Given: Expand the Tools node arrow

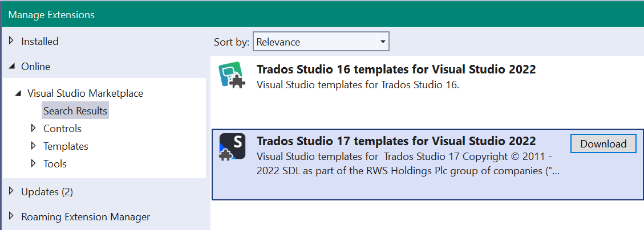Looking at the screenshot, I should click(34, 163).
